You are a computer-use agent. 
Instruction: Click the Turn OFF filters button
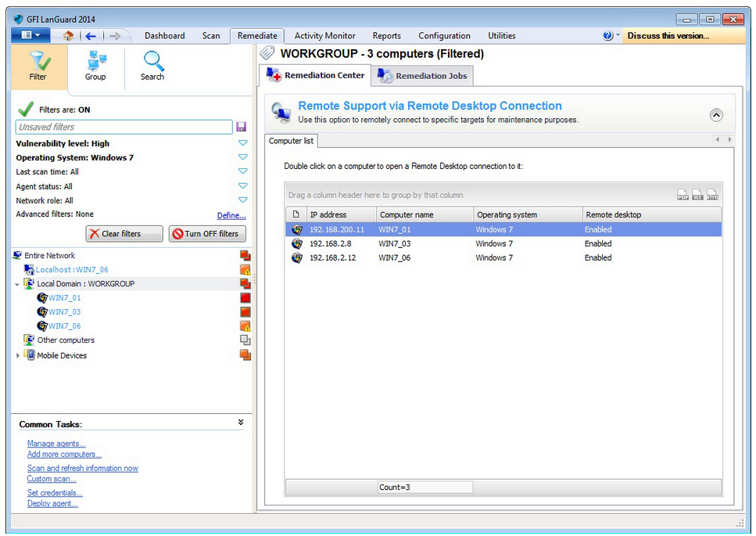tap(207, 233)
